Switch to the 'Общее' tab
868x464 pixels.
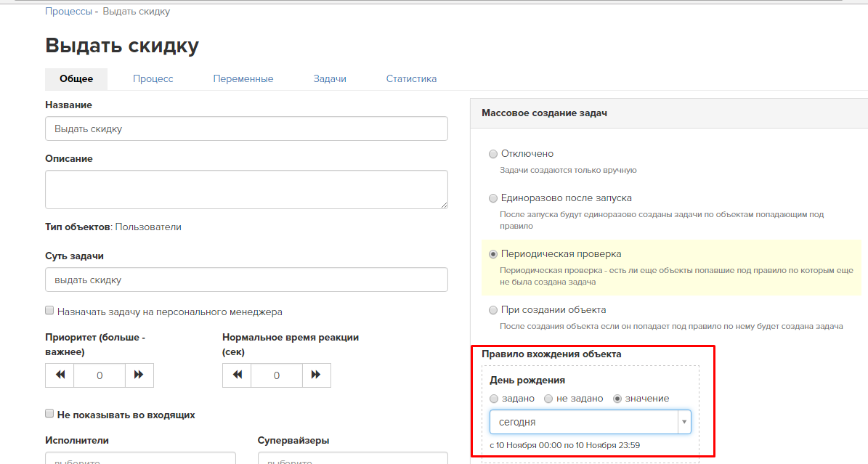(x=76, y=78)
